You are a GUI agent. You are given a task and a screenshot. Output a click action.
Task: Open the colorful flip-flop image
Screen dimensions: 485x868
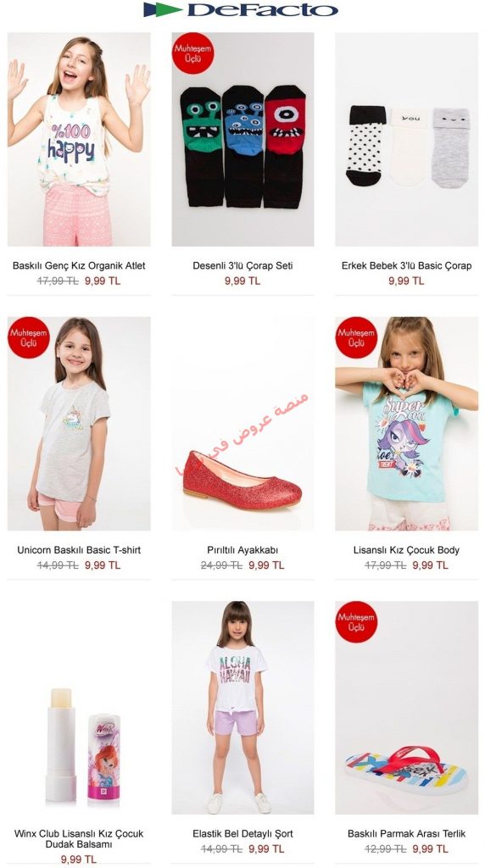coord(406,708)
